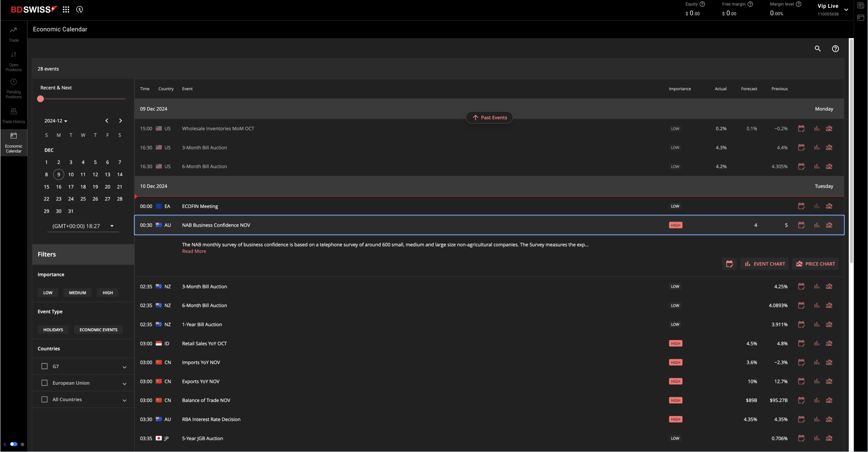Open Trade History in sidebar
The image size is (868, 452).
pyautogui.click(x=14, y=116)
